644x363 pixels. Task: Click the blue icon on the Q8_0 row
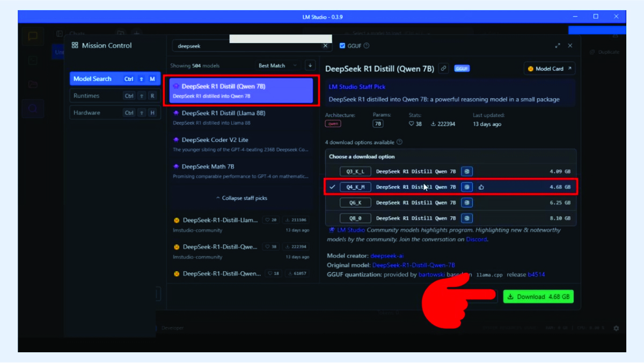pos(467,219)
